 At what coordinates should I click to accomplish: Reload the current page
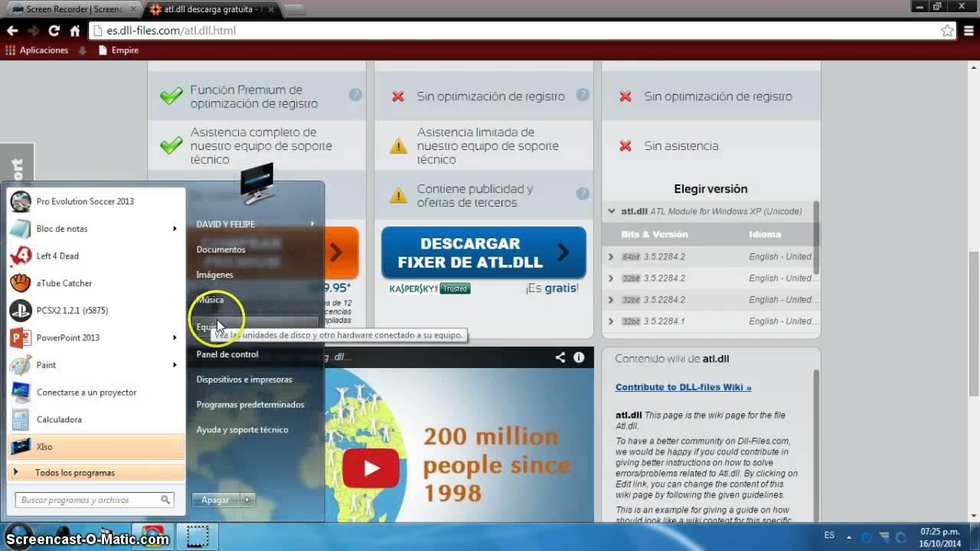click(54, 31)
